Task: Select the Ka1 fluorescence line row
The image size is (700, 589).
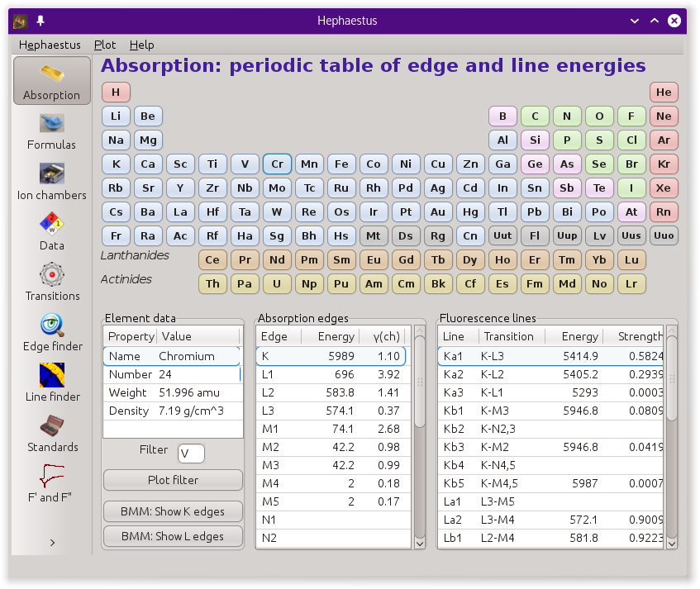Action: [550, 356]
